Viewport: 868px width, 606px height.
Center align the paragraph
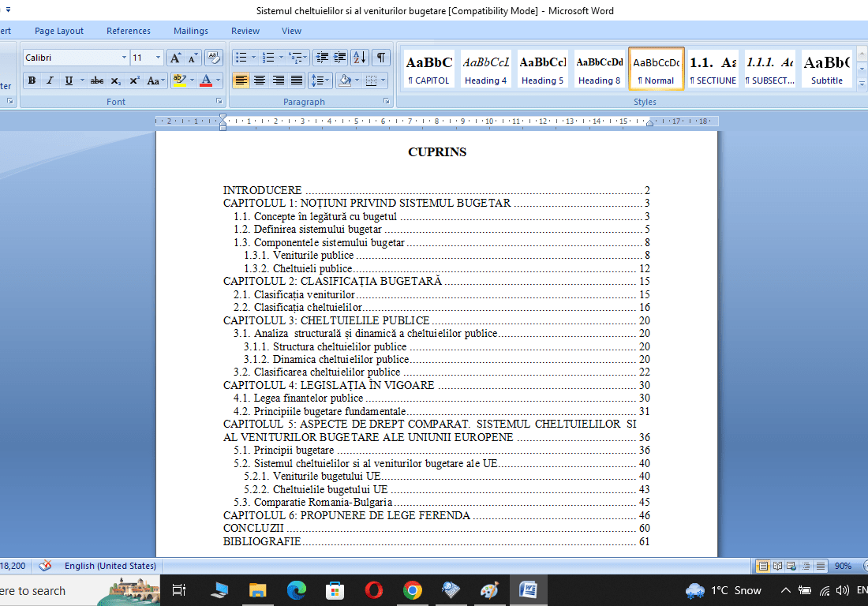260,80
